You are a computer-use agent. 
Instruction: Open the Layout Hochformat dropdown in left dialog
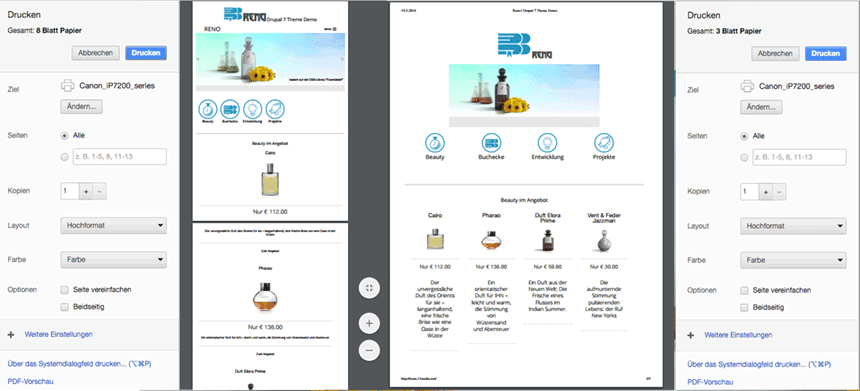coord(114,225)
